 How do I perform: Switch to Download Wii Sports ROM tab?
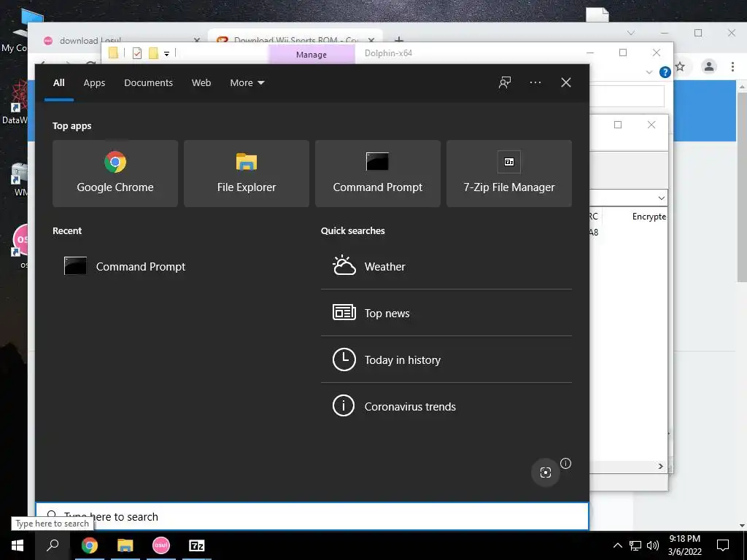295,39
